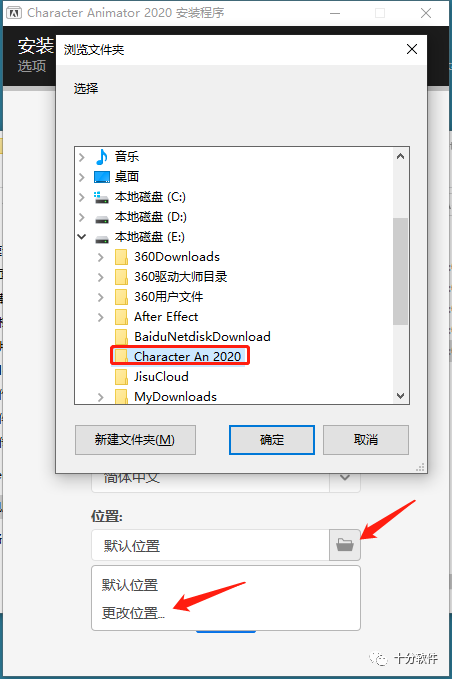Click the browse folder icon beside 默认位置
This screenshot has width=452, height=679.
(345, 545)
